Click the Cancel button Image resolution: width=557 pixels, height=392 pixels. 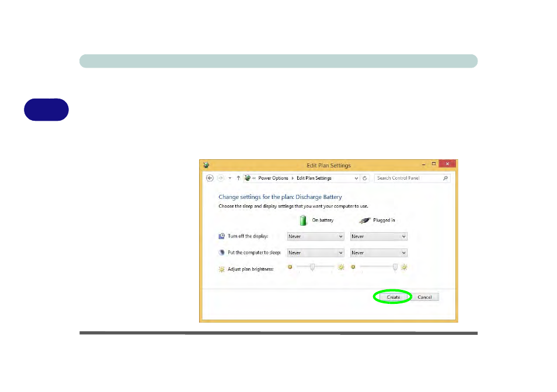pyautogui.click(x=424, y=297)
